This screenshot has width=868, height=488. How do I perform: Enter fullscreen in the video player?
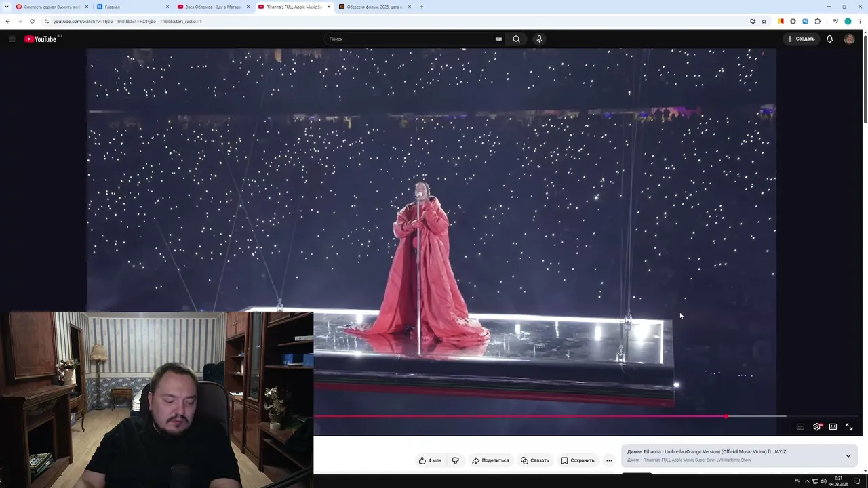(849, 427)
